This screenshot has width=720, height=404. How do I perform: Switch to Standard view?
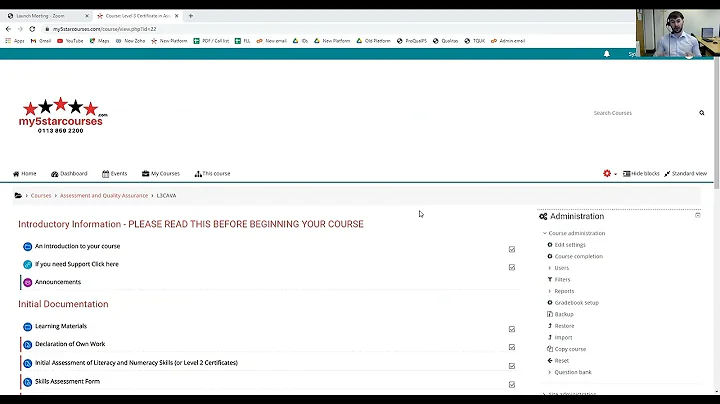pos(685,174)
